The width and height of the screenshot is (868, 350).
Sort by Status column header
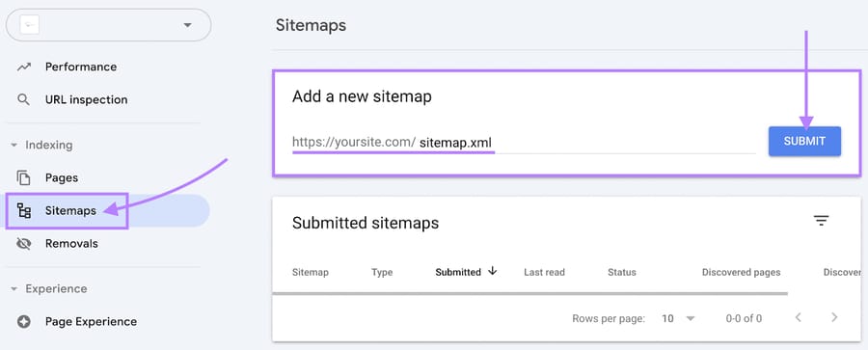pyautogui.click(x=622, y=273)
